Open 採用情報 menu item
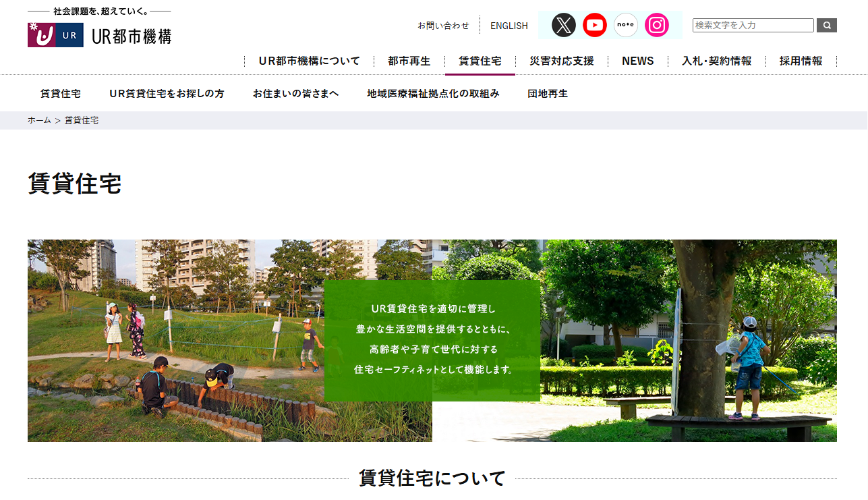The image size is (868, 500). tap(801, 61)
